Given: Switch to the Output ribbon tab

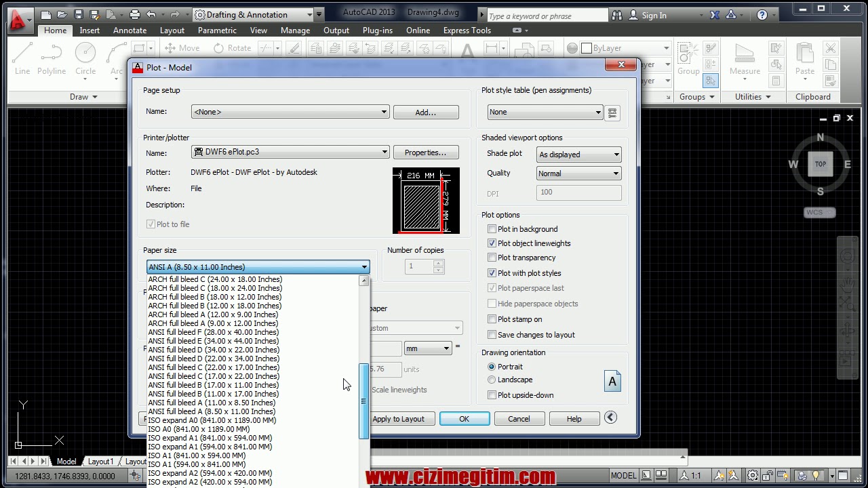Looking at the screenshot, I should [x=336, y=30].
